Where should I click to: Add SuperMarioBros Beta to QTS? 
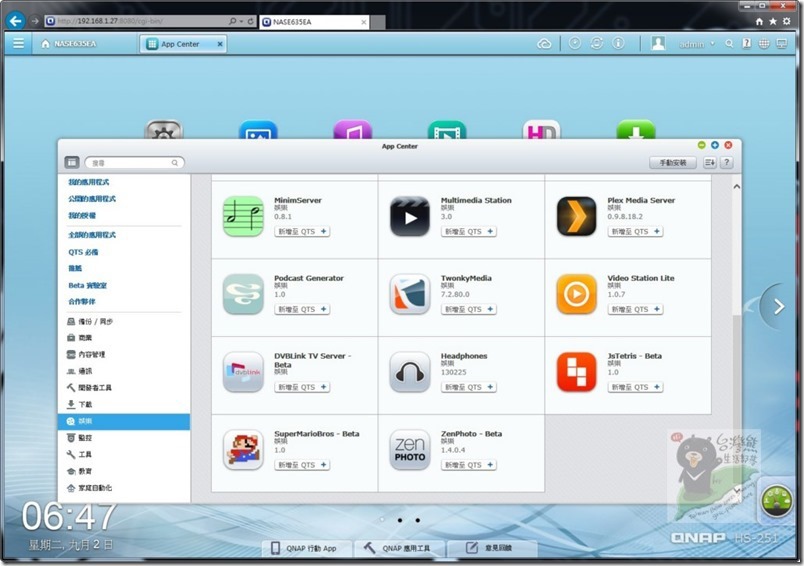point(302,465)
